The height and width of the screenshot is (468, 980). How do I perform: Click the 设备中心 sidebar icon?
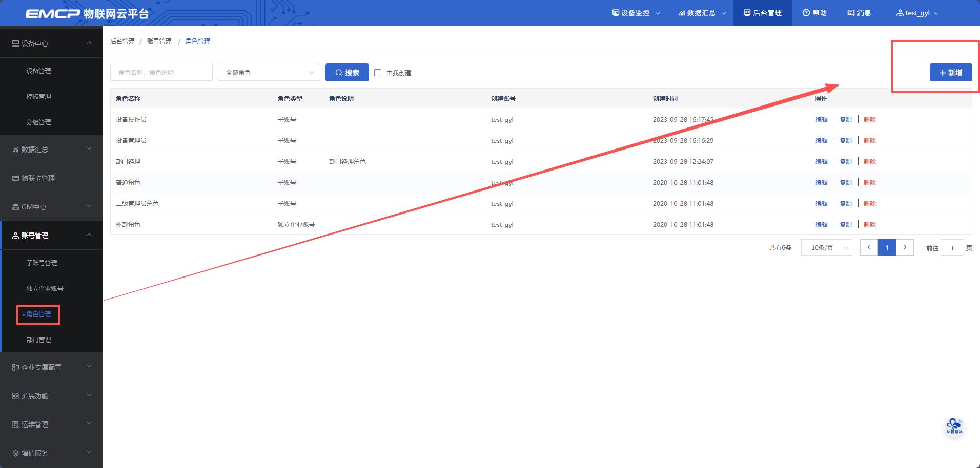[15, 44]
